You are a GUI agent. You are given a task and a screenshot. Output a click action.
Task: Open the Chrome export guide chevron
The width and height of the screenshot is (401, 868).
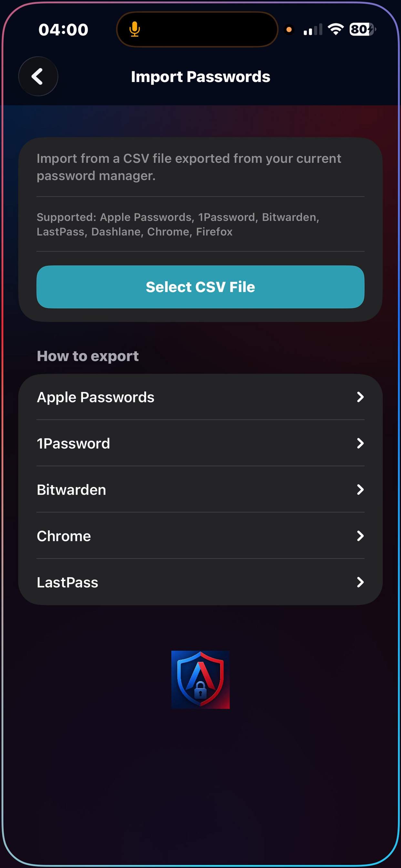[x=361, y=536]
